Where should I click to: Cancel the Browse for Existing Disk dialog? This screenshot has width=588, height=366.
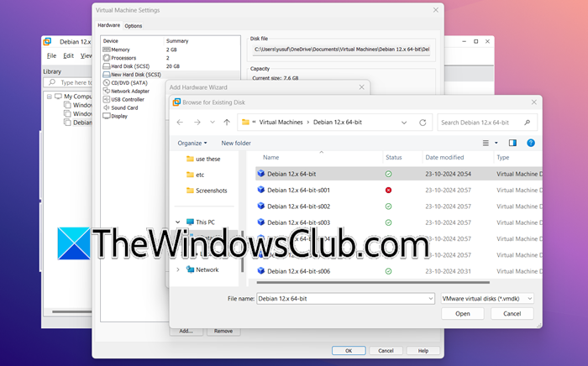point(512,314)
